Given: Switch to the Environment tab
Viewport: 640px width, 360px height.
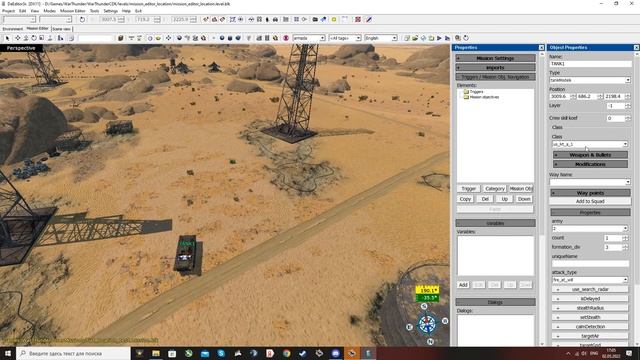Looking at the screenshot, I should tap(13, 29).
